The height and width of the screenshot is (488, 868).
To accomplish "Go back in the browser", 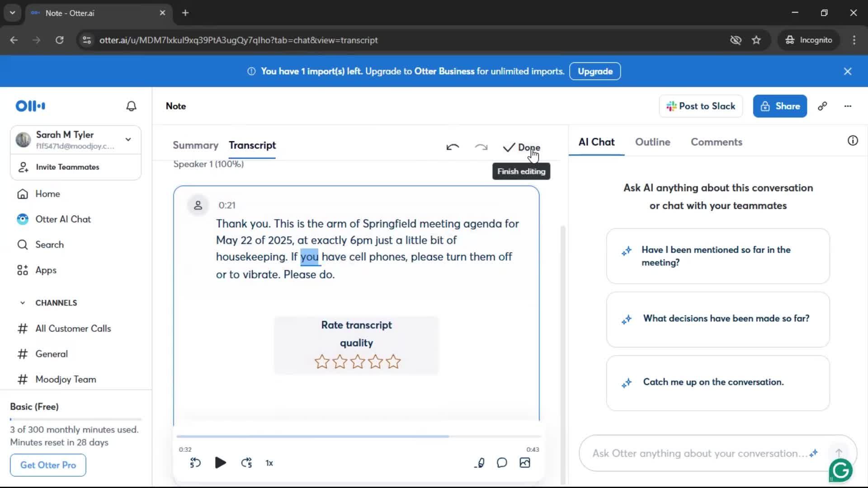I will [x=14, y=40].
